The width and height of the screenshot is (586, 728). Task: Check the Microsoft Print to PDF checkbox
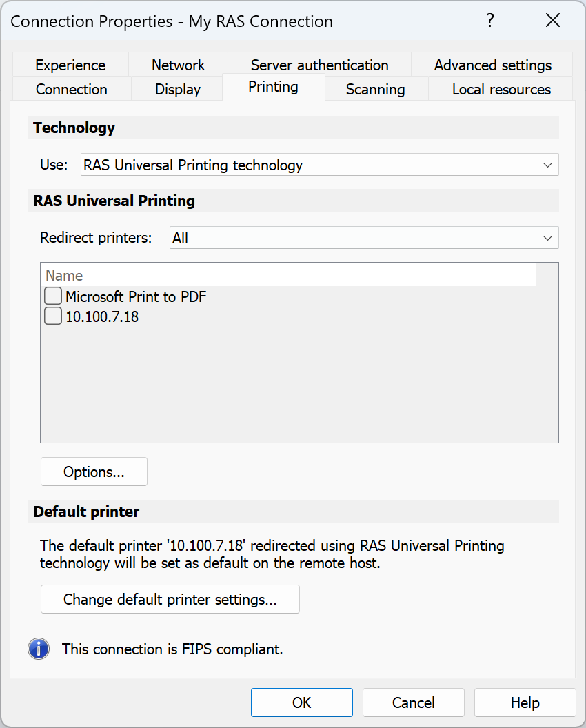(x=53, y=297)
